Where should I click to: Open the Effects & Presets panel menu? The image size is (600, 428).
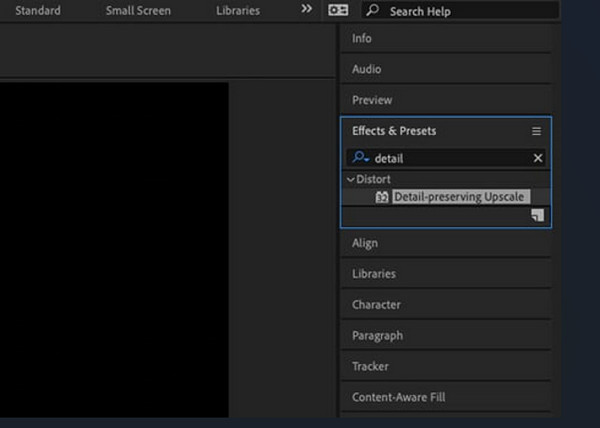coord(536,131)
